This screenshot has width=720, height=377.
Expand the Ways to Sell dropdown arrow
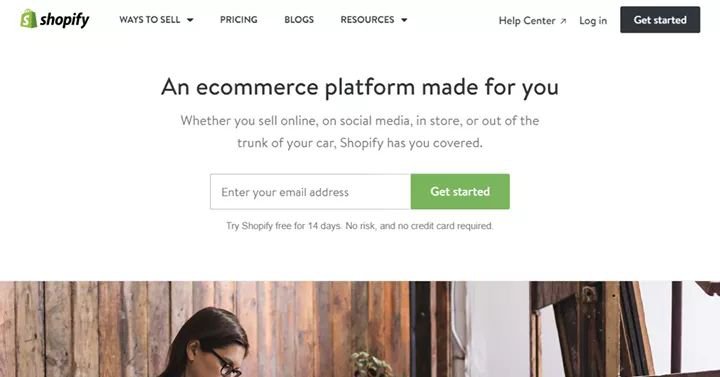pos(190,20)
